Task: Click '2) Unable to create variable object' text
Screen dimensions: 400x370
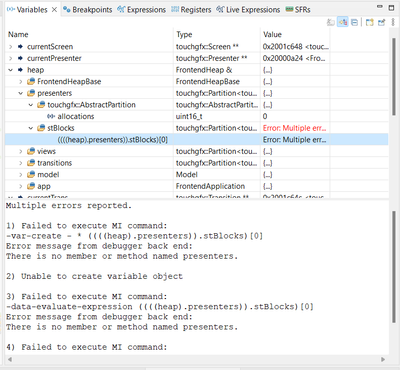Action: [x=94, y=276]
